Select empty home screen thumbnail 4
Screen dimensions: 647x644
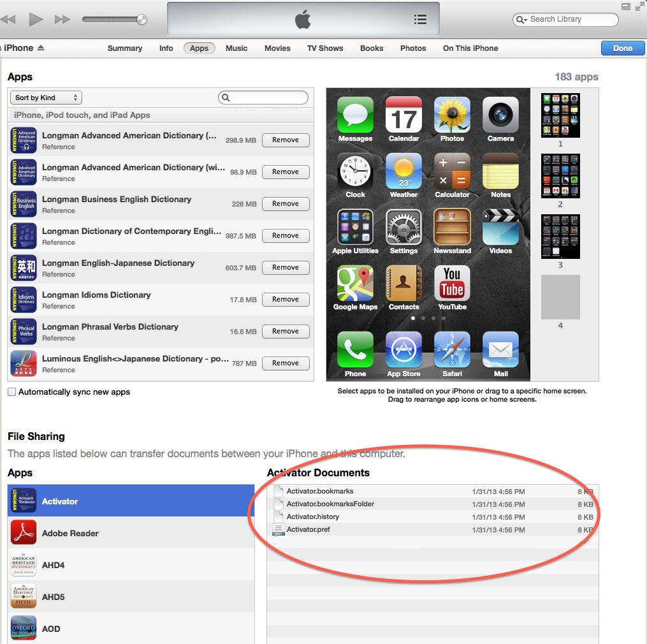(x=560, y=297)
